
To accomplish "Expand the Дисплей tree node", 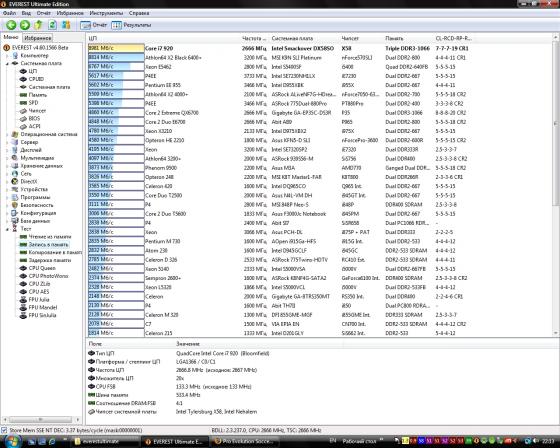I will (7, 150).
